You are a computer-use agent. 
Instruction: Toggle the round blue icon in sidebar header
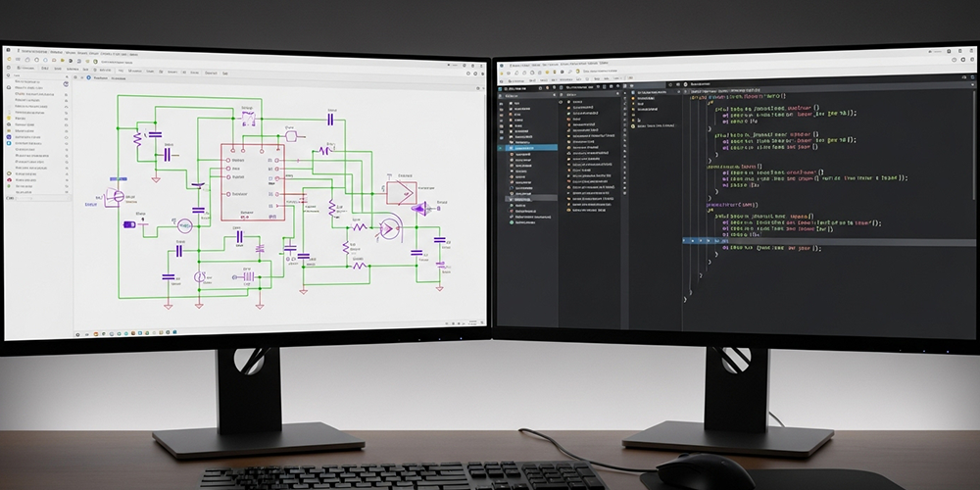(x=67, y=82)
